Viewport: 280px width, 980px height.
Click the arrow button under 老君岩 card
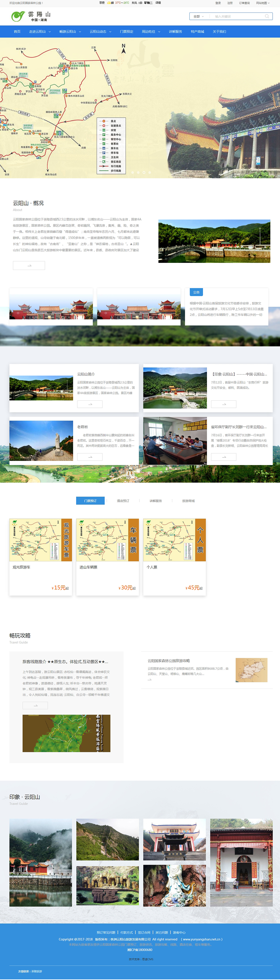click(90, 457)
